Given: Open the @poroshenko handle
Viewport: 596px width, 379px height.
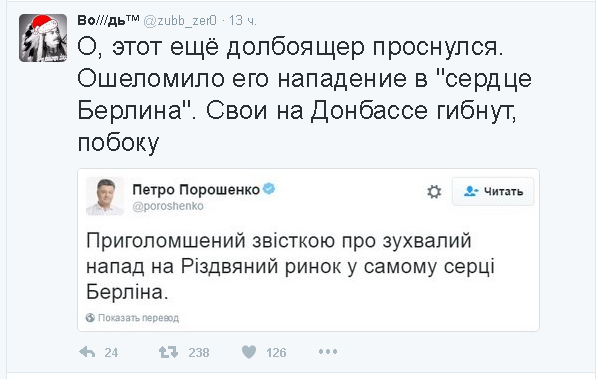Looking at the screenshot, I should [x=168, y=206].
